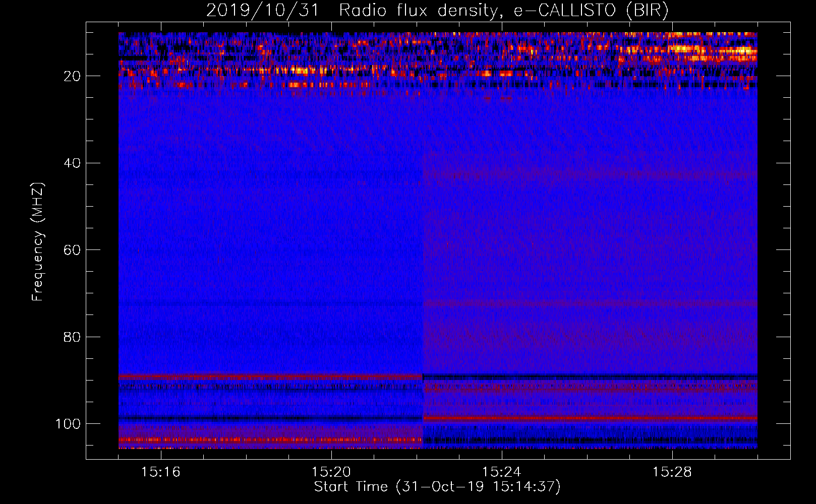Click the '15:24' time tick label
Screen dimensions: 816x504
pos(501,472)
